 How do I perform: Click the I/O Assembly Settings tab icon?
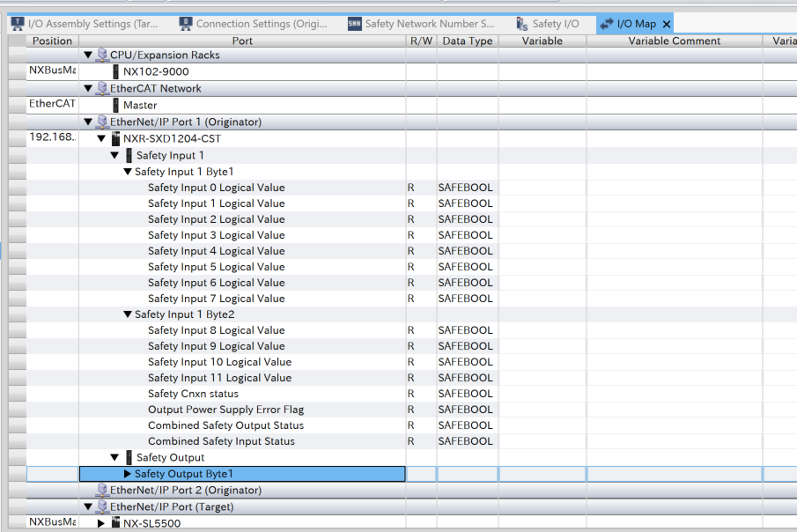tap(18, 24)
